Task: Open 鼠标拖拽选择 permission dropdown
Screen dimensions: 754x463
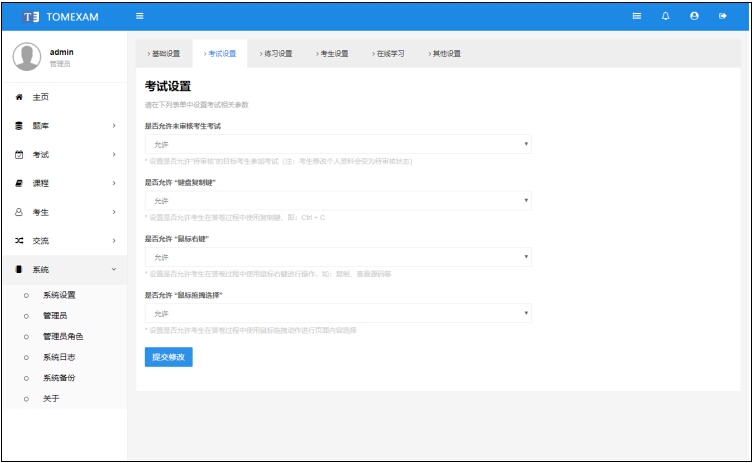Action: 338,313
